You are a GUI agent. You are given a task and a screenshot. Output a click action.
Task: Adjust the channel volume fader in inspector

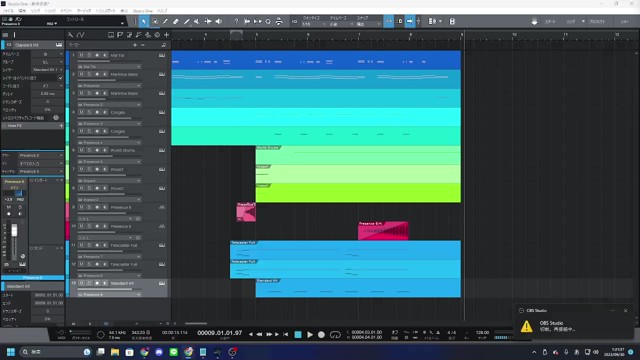tap(14, 231)
